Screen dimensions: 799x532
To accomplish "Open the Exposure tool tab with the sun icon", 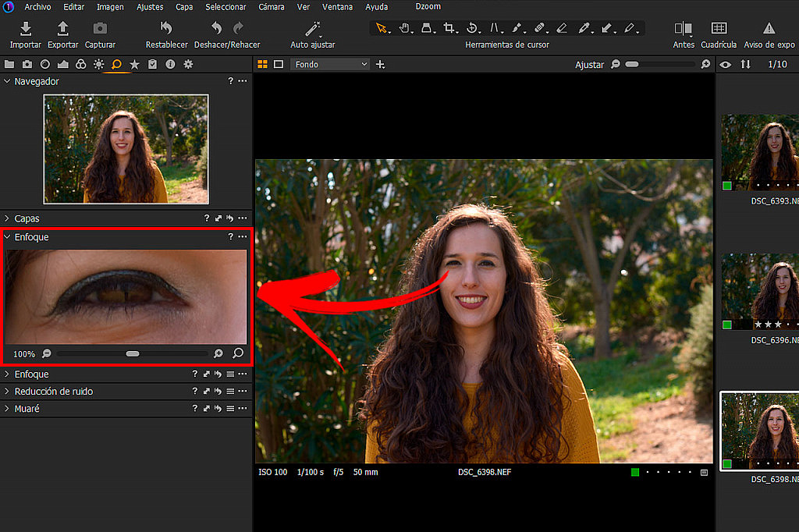I will 99,64.
